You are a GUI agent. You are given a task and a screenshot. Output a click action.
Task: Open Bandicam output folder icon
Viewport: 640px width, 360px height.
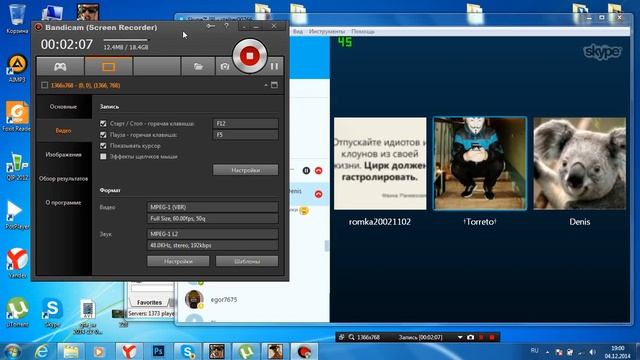click(x=198, y=67)
